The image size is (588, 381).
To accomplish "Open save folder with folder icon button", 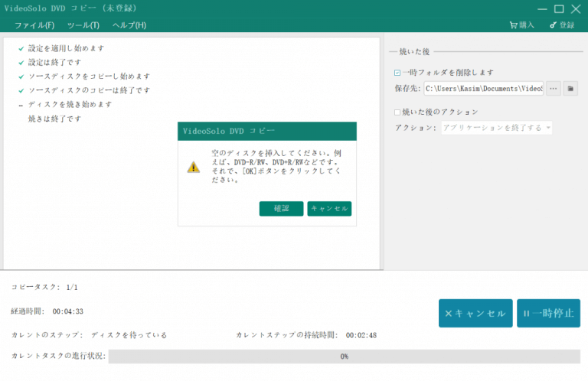I will pyautogui.click(x=570, y=88).
